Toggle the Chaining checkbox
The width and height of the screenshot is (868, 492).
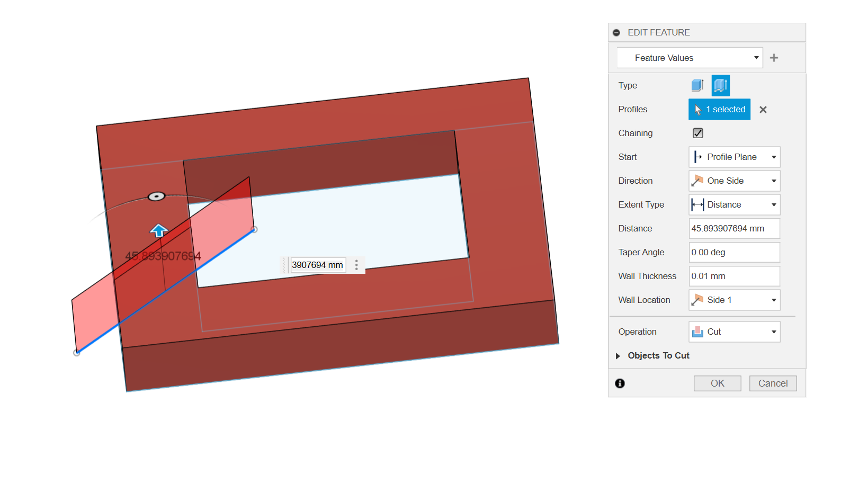tap(697, 133)
